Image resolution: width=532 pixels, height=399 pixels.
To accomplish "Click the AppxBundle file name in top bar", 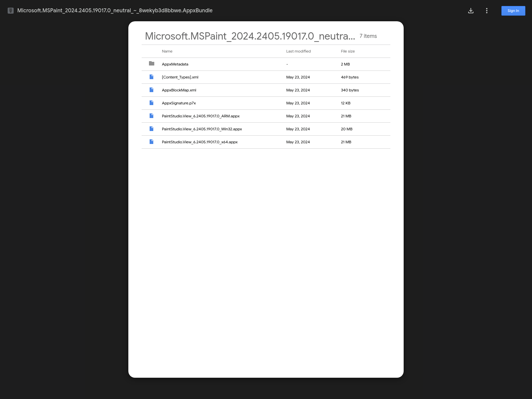I will 115,11.
